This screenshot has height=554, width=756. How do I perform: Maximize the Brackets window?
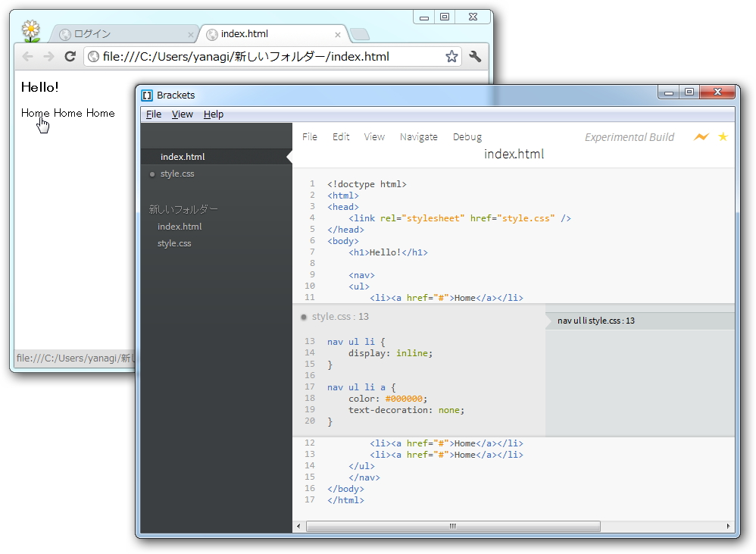pos(689,92)
